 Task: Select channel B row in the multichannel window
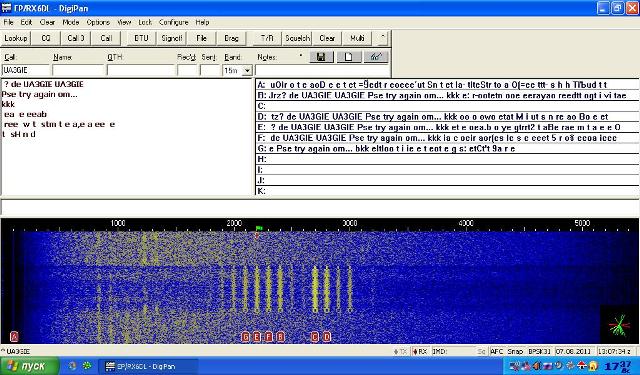pos(447,95)
